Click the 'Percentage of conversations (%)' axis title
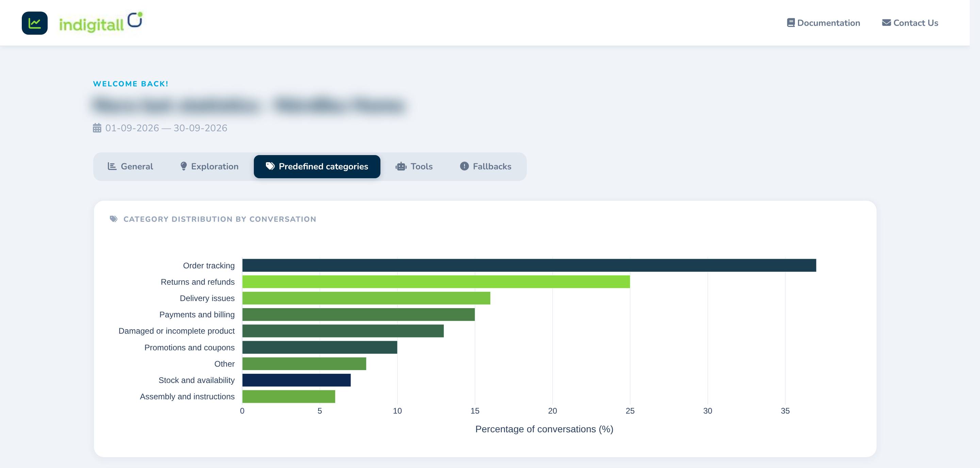This screenshot has width=980, height=468. click(x=544, y=429)
